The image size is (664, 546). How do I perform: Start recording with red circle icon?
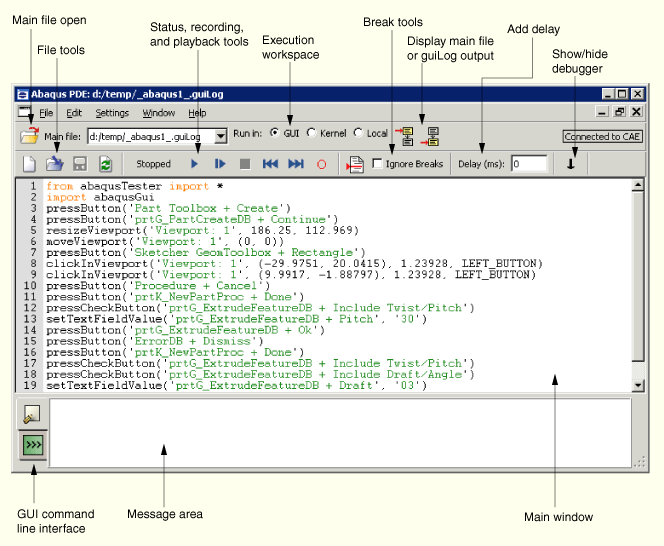click(321, 164)
